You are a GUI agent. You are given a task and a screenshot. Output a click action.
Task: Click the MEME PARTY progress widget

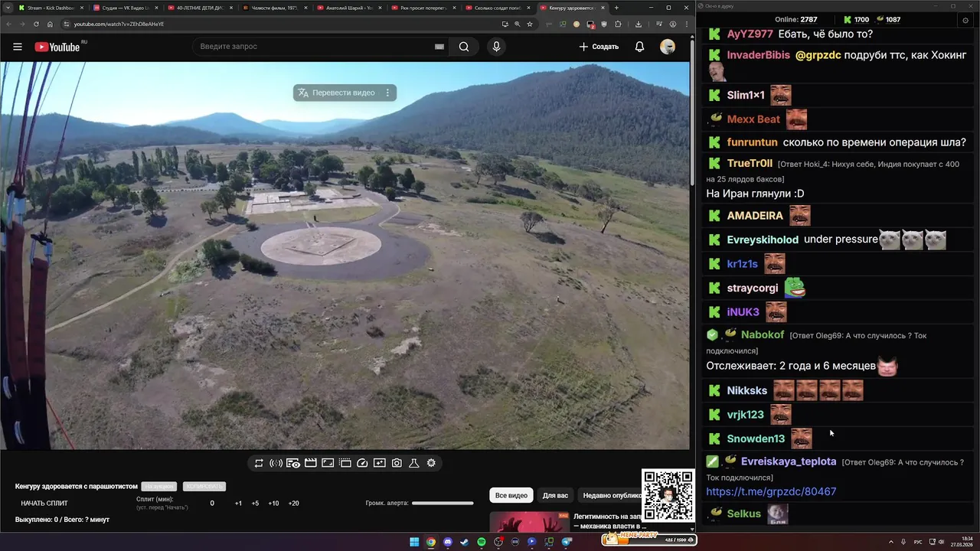(648, 539)
